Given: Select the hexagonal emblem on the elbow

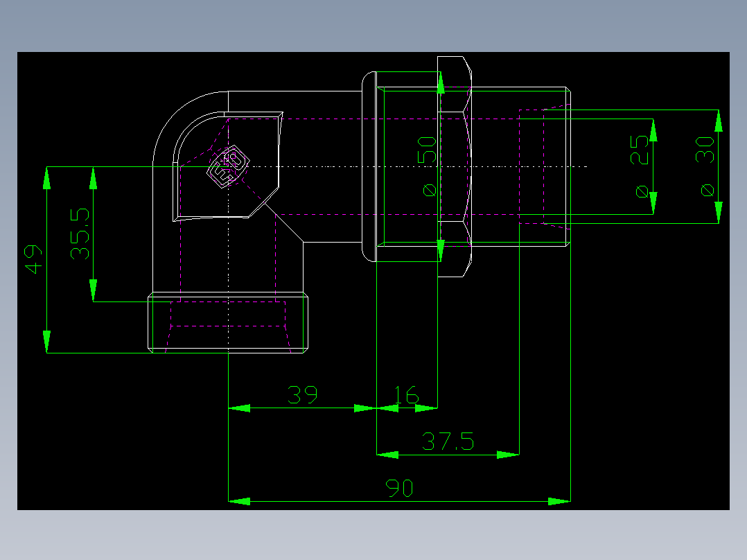Looking at the screenshot, I should [228, 166].
